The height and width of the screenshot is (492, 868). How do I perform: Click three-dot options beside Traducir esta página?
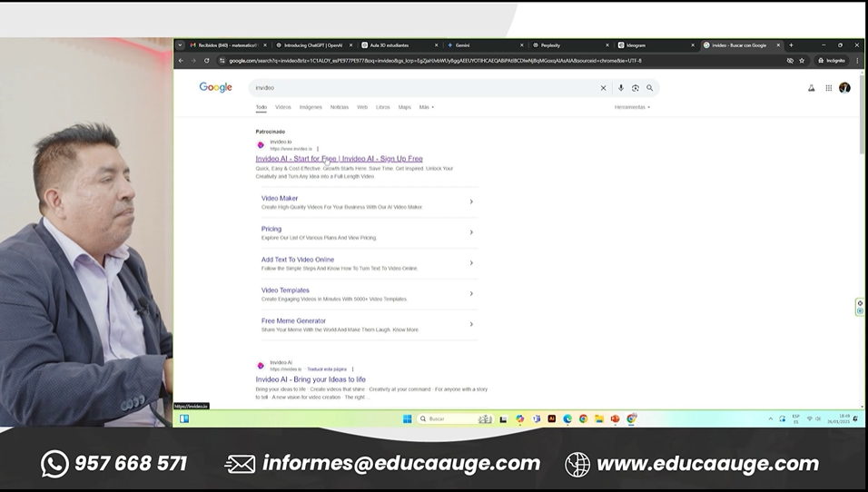(x=352, y=369)
